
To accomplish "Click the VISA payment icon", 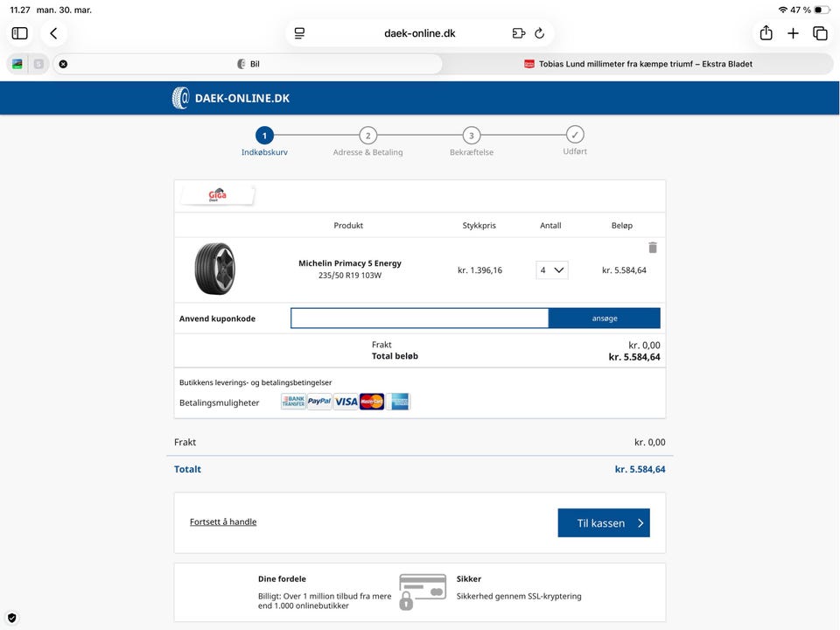I will click(x=346, y=402).
